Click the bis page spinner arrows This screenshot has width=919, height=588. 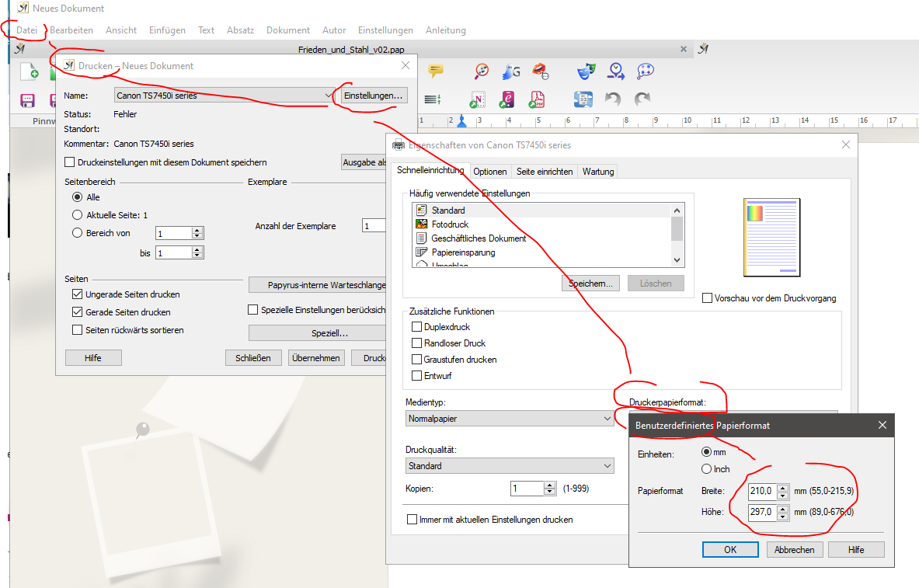pos(197,252)
